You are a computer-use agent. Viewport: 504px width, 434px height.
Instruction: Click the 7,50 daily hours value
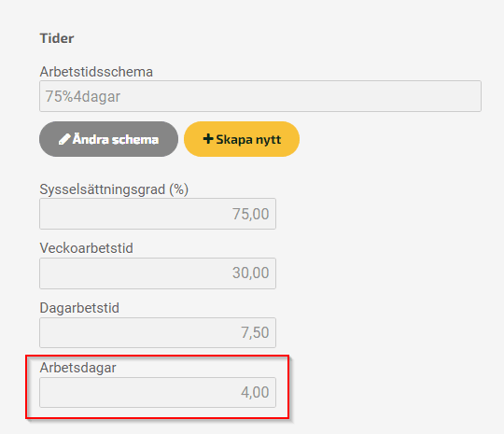point(255,332)
